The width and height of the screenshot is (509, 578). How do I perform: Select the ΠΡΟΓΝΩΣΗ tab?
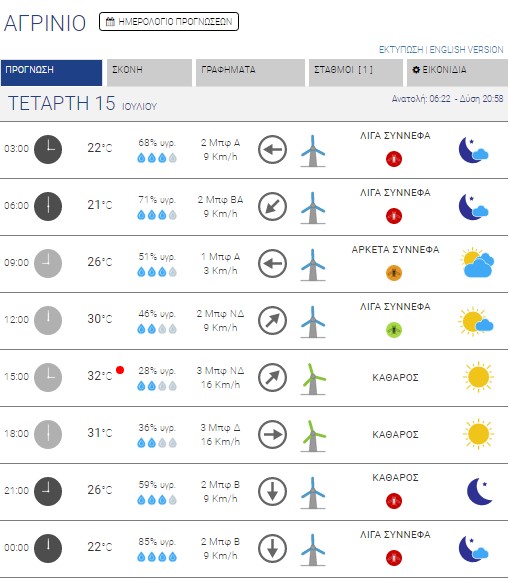51,73
